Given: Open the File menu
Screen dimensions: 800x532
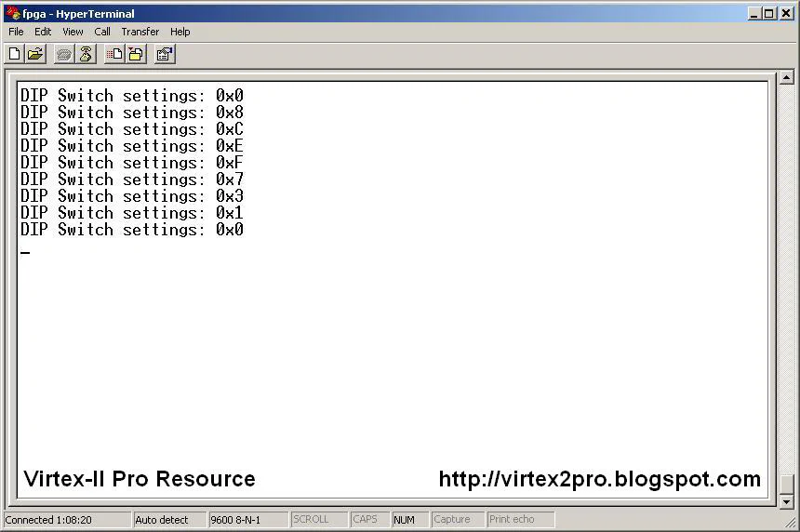Looking at the screenshot, I should 16,32.
